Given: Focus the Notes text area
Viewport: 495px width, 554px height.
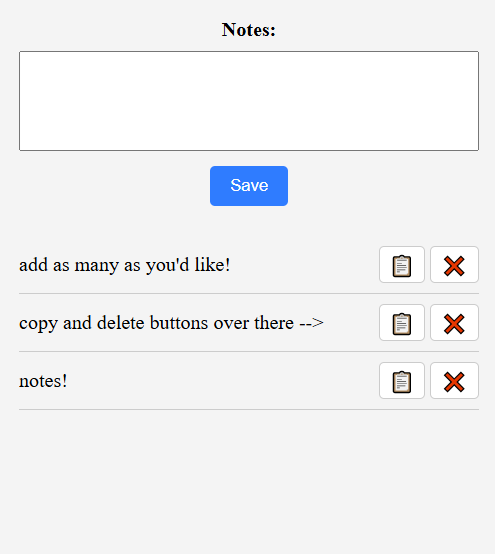Looking at the screenshot, I should [249, 101].
